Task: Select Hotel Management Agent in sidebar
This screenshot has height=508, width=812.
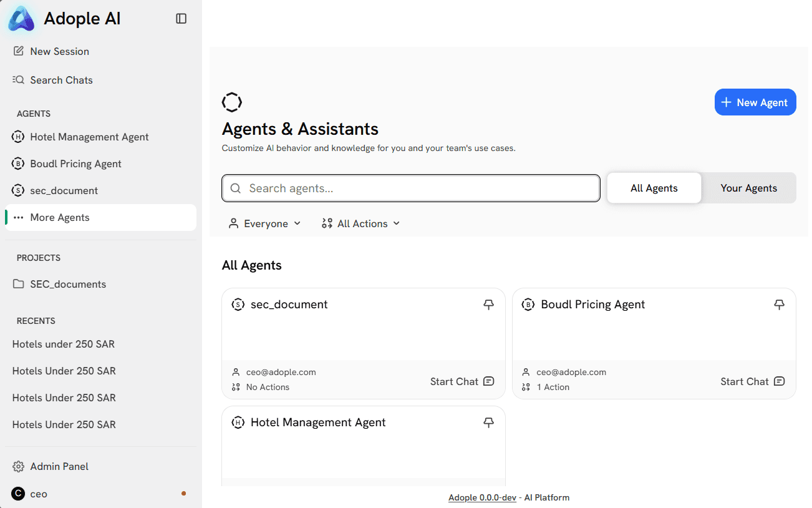Action: (100, 137)
